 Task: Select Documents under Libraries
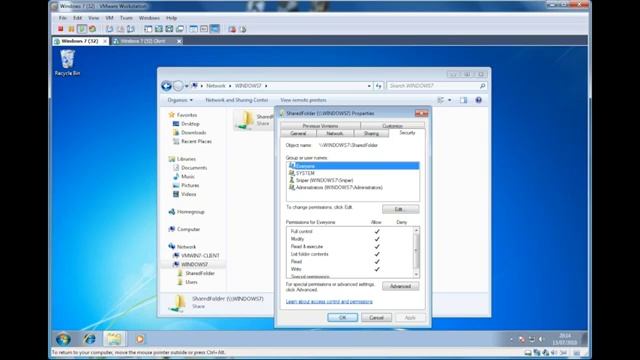(x=194, y=168)
